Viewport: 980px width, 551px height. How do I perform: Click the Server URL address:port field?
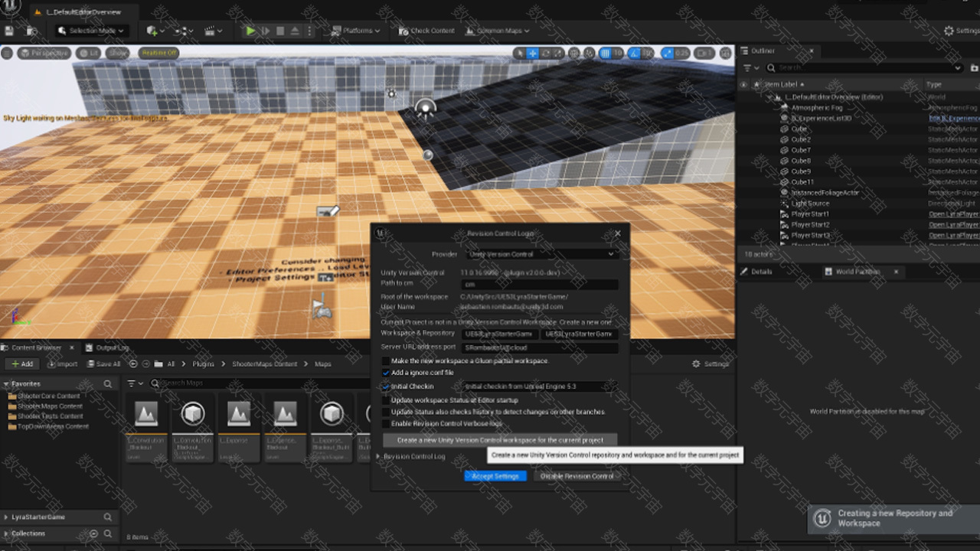[540, 347]
